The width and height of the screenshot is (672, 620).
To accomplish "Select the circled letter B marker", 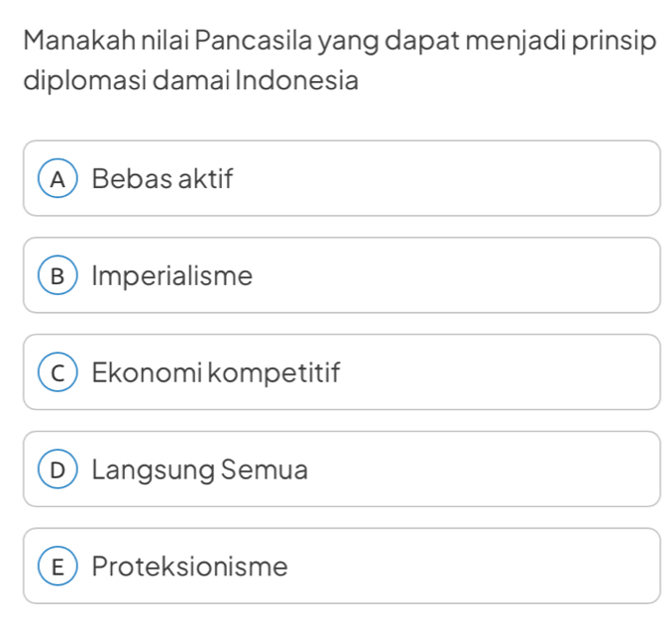I will coord(62,276).
